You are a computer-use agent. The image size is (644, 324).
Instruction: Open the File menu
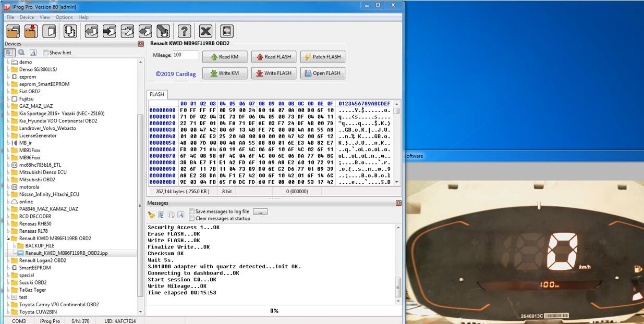(10, 17)
